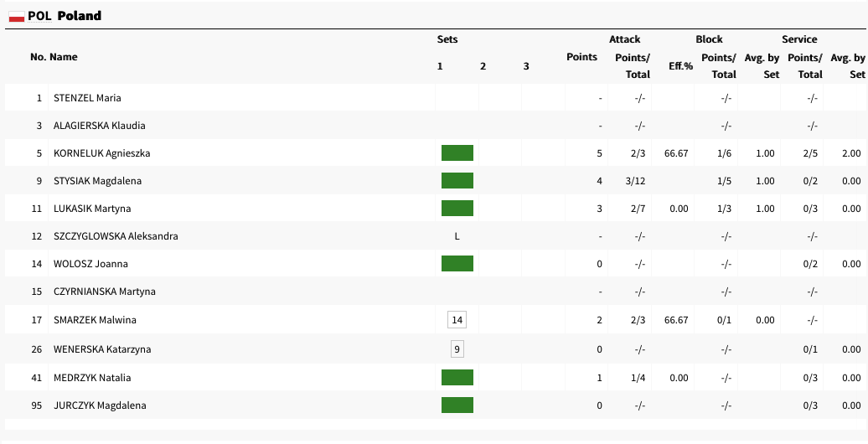Click the POL Poland team heading
This screenshot has height=444, width=868.
pos(65,16)
